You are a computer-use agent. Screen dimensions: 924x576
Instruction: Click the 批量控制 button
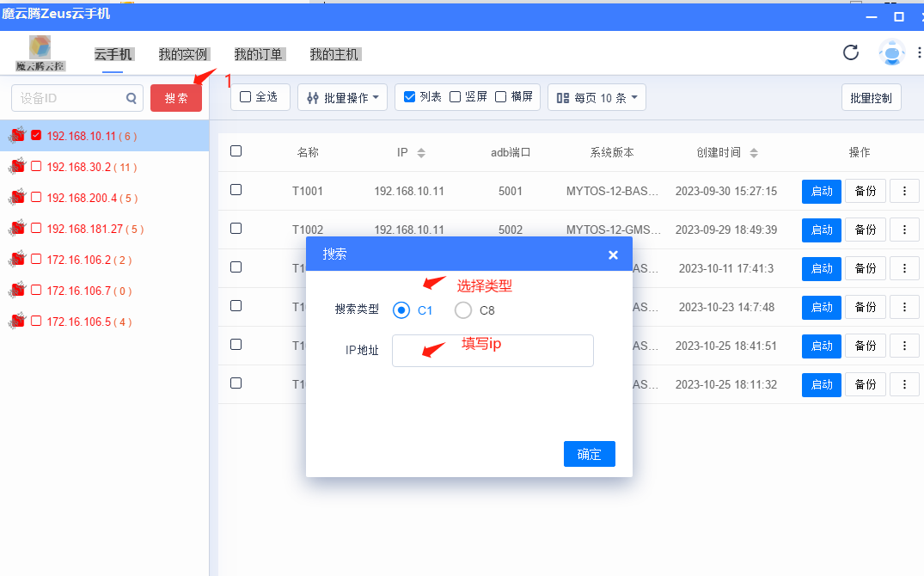(x=871, y=97)
